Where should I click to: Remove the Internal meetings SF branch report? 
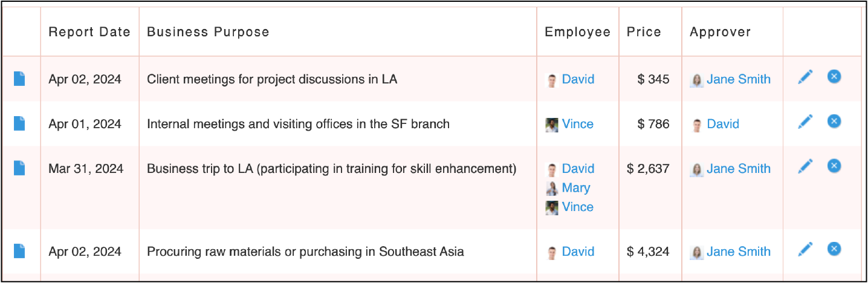834,122
